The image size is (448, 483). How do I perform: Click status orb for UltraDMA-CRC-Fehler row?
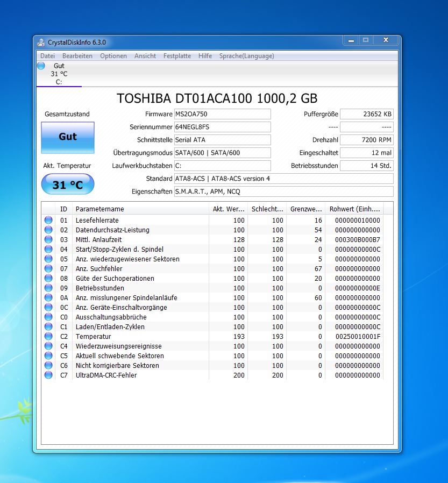pyautogui.click(x=48, y=375)
